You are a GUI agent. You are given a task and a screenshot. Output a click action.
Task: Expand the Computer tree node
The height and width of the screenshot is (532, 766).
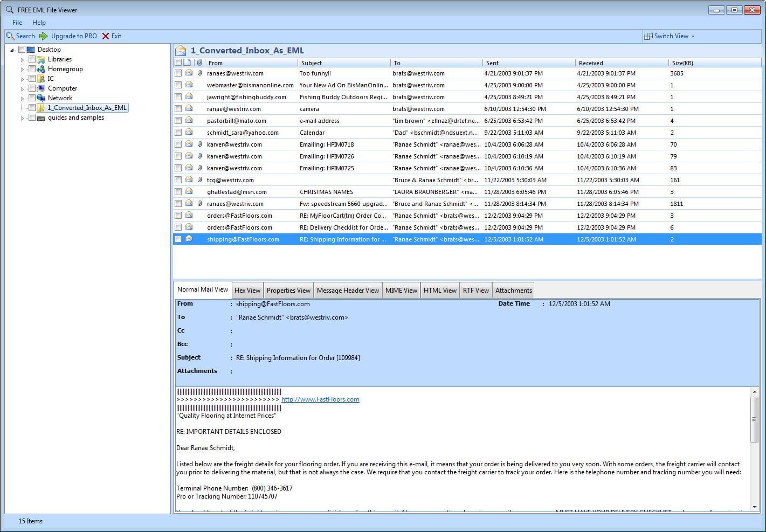coord(23,89)
